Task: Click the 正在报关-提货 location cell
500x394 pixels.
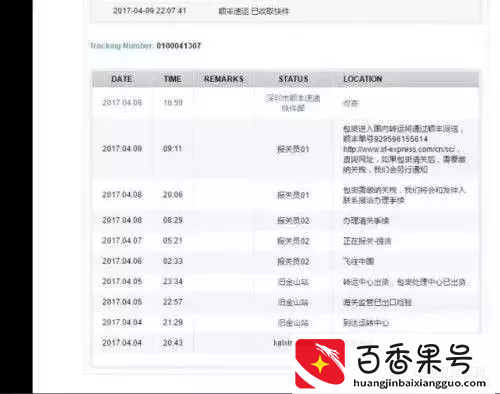Action: [x=367, y=241]
